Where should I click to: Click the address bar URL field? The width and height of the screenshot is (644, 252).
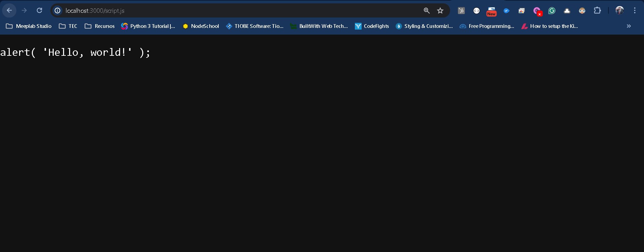pos(235,11)
